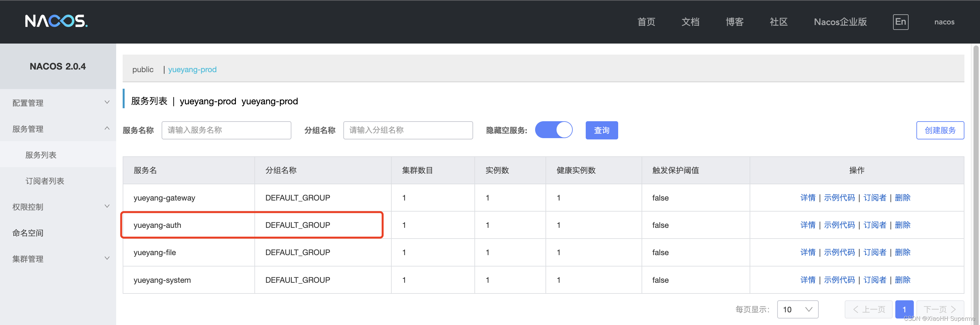
Task: Click the 查询 button
Action: (602, 130)
